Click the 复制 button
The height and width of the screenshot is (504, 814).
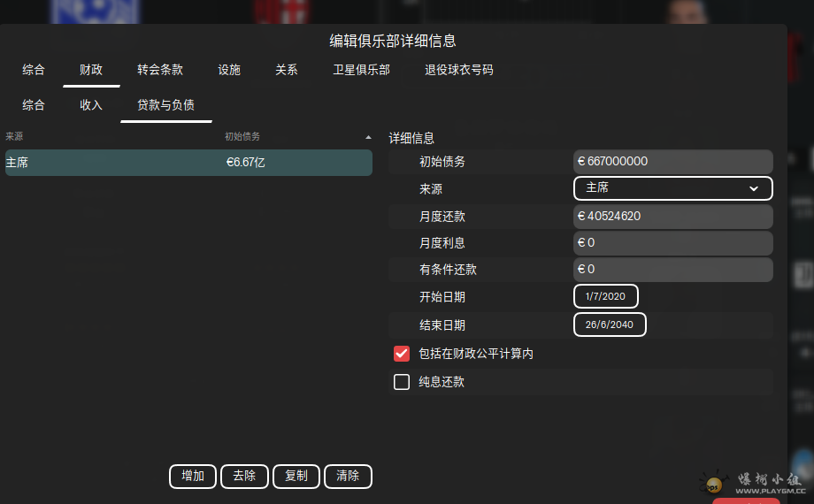pos(296,476)
